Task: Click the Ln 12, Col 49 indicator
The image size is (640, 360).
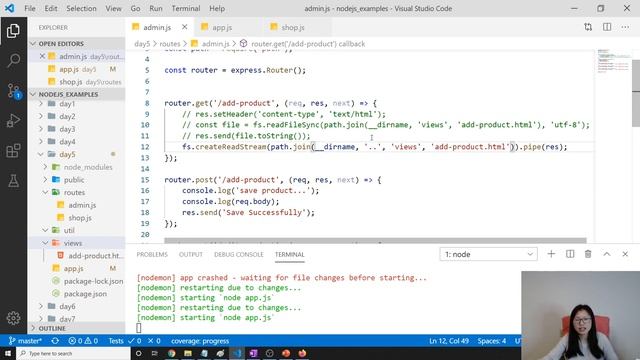Action: click(449, 341)
